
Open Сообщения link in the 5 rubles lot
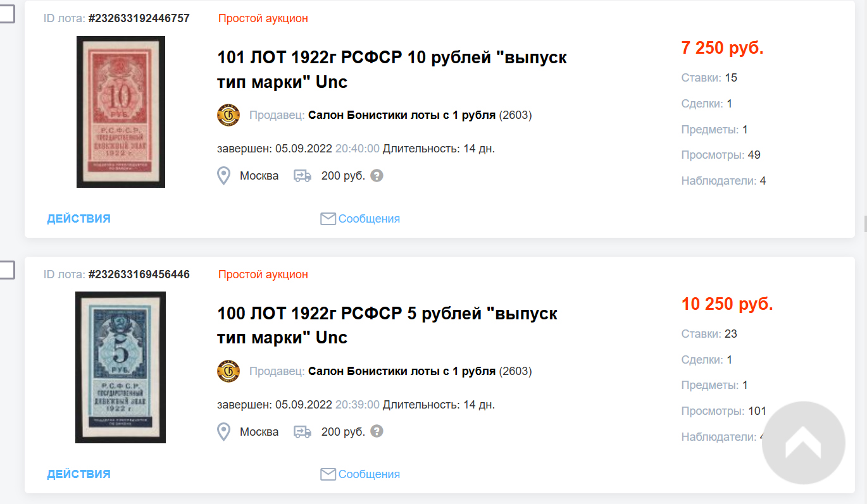click(x=369, y=474)
